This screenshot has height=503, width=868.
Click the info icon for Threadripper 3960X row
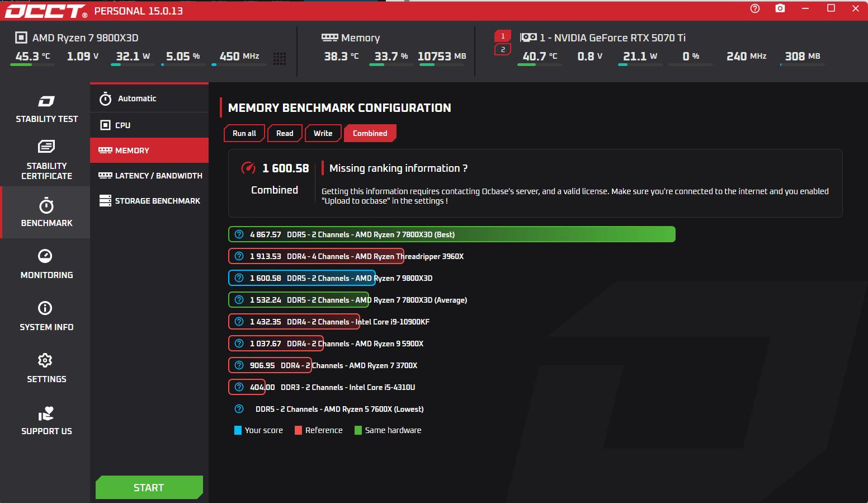[239, 256]
